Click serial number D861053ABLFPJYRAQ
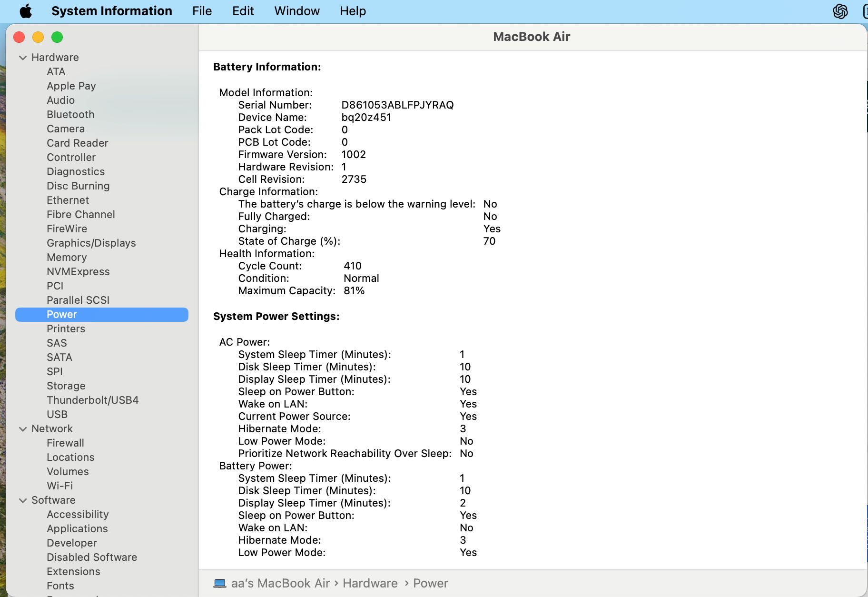 click(x=397, y=105)
